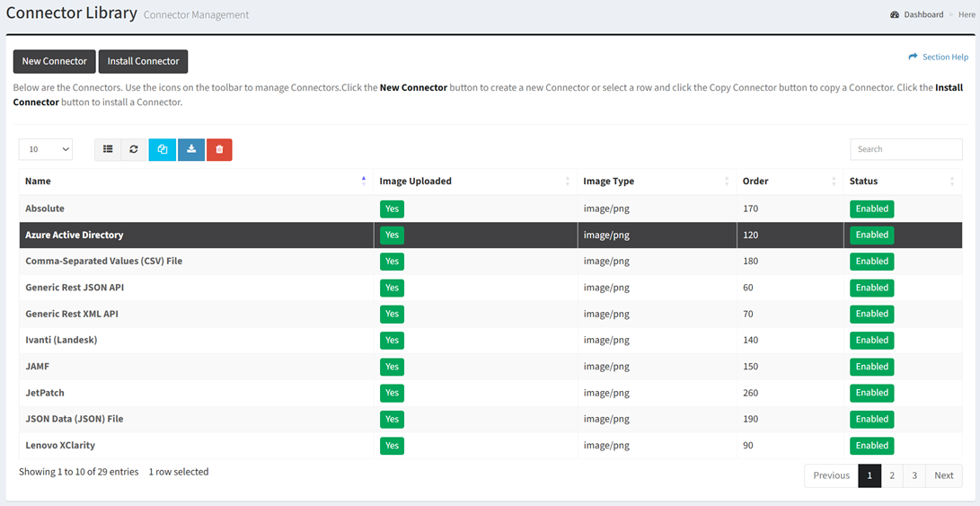The image size is (980, 506).
Task: Click the blue download connector icon
Action: [191, 149]
